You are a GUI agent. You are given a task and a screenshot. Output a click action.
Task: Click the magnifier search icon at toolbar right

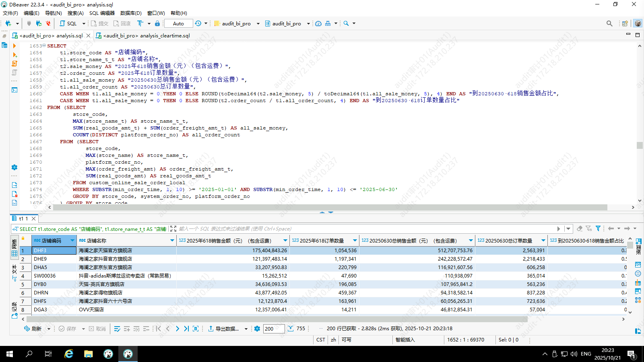[609, 23]
